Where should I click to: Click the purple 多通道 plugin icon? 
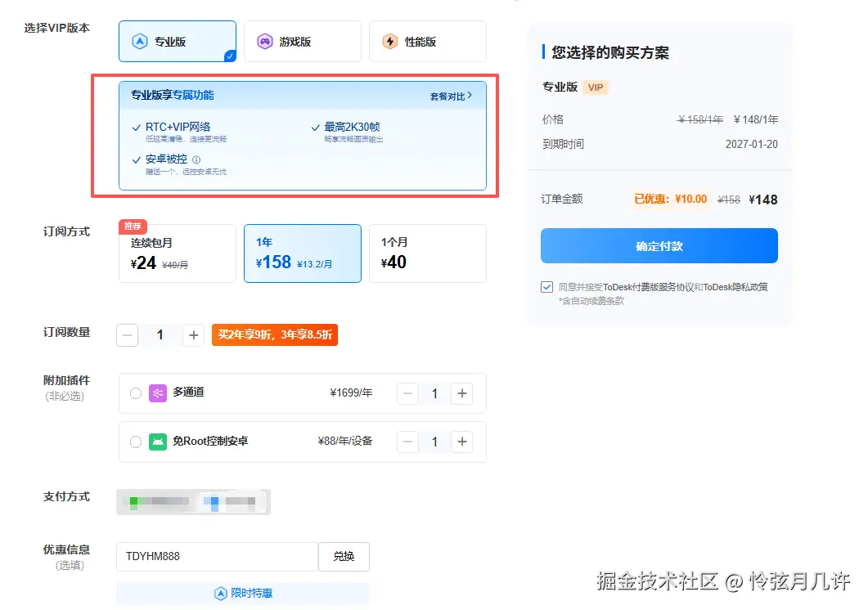[x=158, y=393]
